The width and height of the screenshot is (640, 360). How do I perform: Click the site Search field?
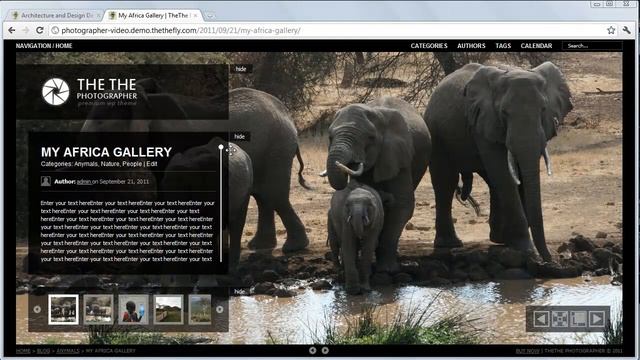(592, 46)
